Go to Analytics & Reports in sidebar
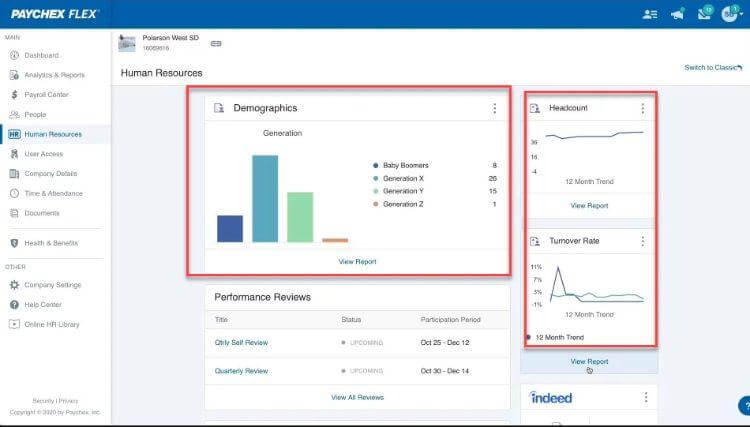Screen dimensions: 750x427 coord(54,75)
